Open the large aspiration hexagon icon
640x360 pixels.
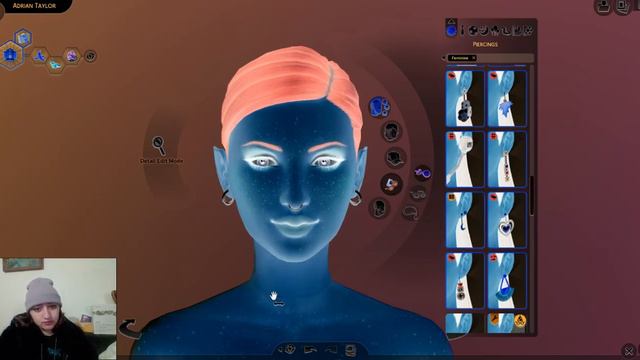pos(11,54)
